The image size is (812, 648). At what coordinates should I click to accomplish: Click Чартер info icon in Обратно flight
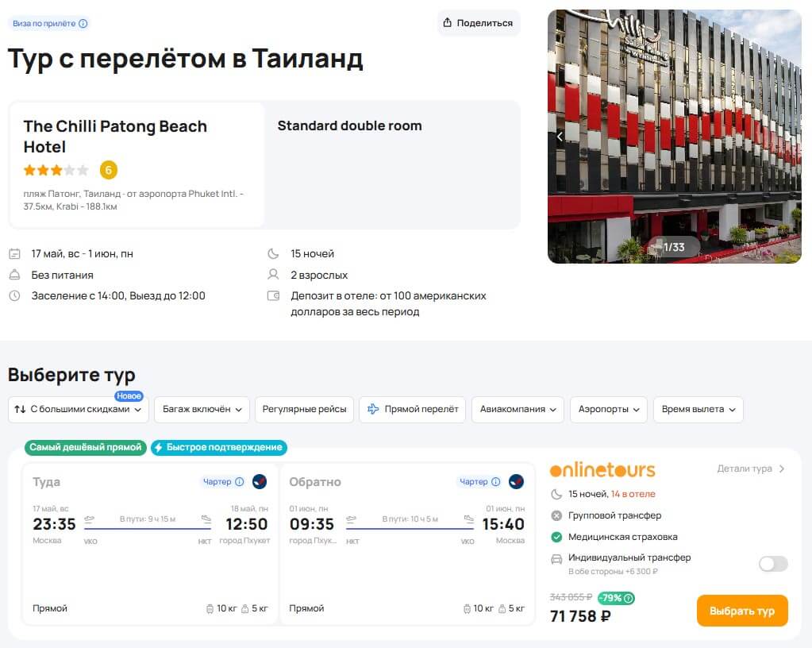495,482
